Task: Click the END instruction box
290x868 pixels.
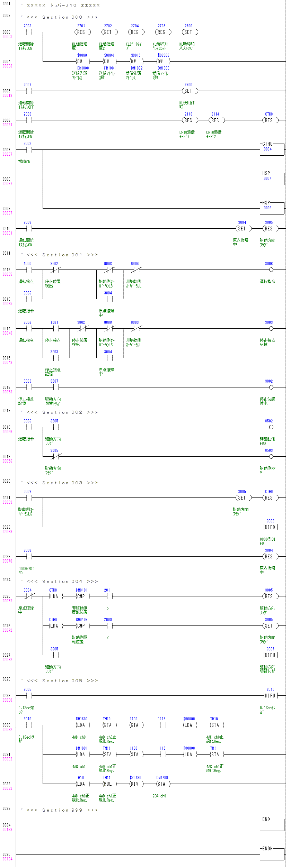Action: pos(272,824)
